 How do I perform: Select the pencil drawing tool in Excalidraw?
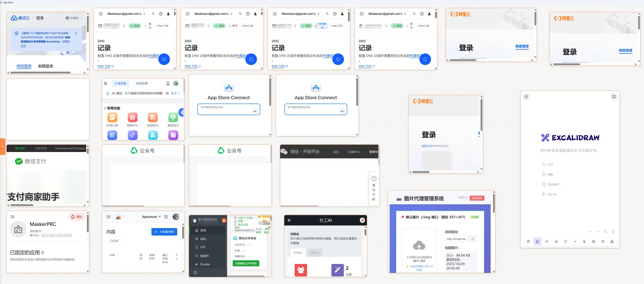click(547, 241)
